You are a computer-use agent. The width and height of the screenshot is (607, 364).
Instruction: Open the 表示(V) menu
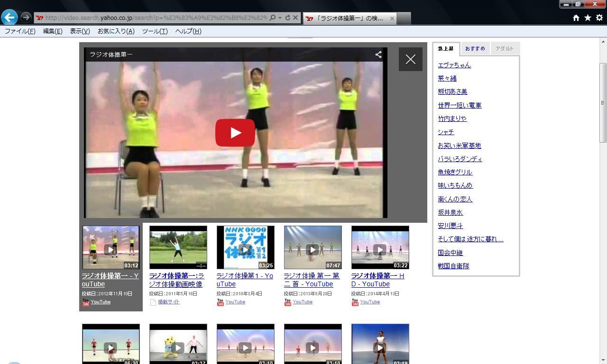(x=80, y=31)
